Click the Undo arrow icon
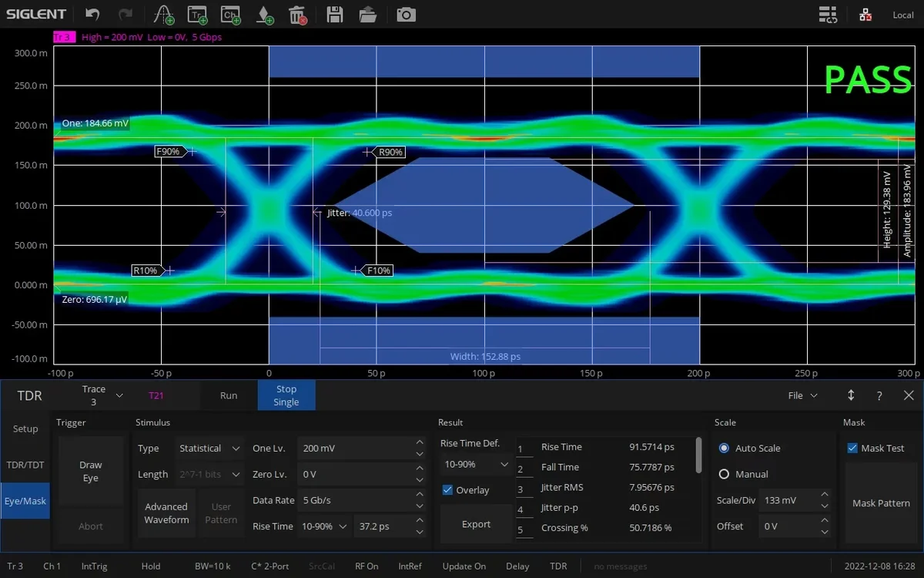The height and width of the screenshot is (578, 924). [x=92, y=13]
